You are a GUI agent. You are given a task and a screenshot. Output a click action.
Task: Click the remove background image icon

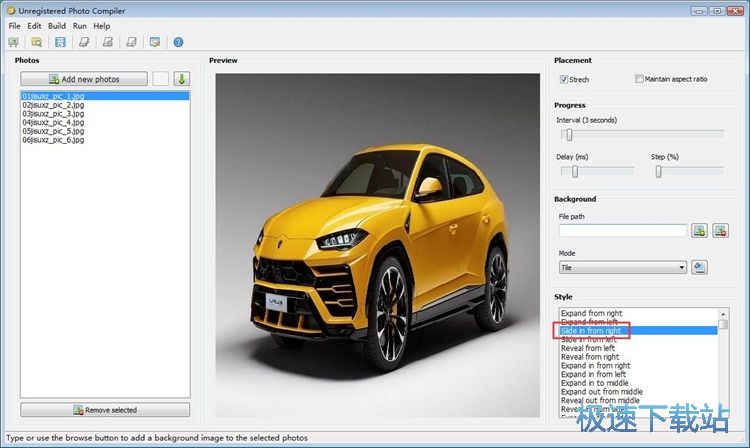click(722, 231)
